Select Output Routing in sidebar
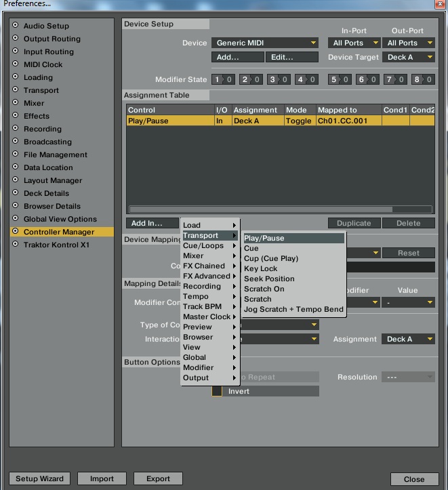Viewport: 448px width, 490px height. 52,39
